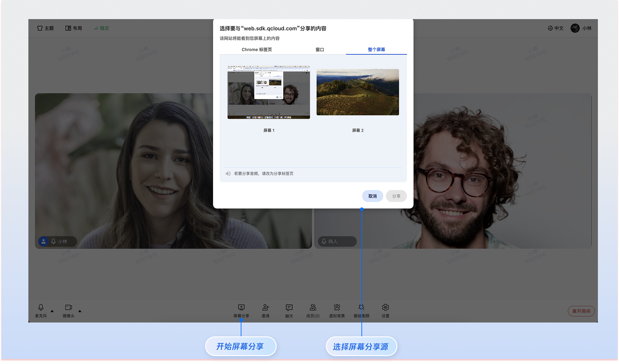This screenshot has height=364, width=619.
Task: Click the speaker icon beside the audio hint
Action: (x=228, y=174)
